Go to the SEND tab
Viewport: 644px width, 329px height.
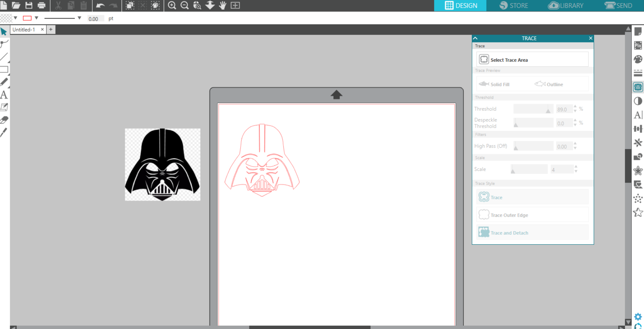tap(618, 5)
